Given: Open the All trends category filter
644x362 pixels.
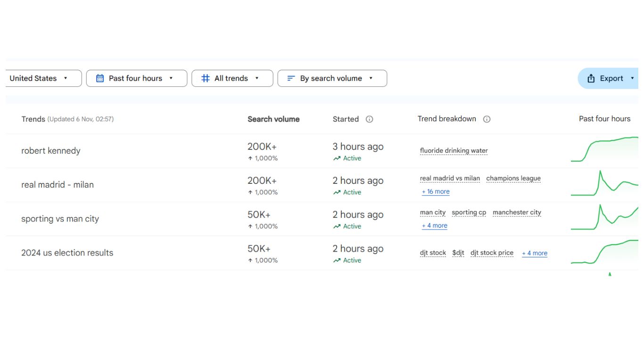Looking at the screenshot, I should pyautogui.click(x=232, y=78).
